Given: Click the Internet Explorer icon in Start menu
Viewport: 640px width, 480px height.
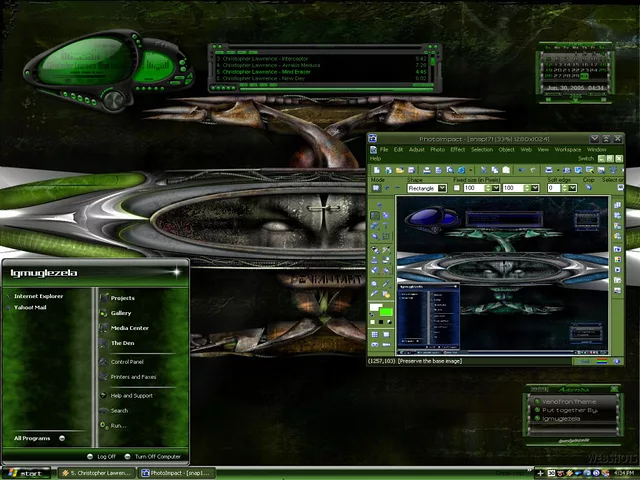Looking at the screenshot, I should coord(9,296).
